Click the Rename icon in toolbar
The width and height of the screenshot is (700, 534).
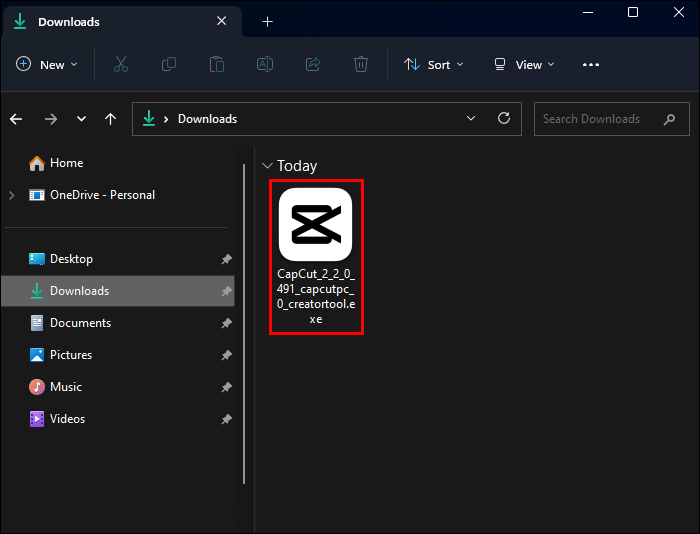click(265, 64)
